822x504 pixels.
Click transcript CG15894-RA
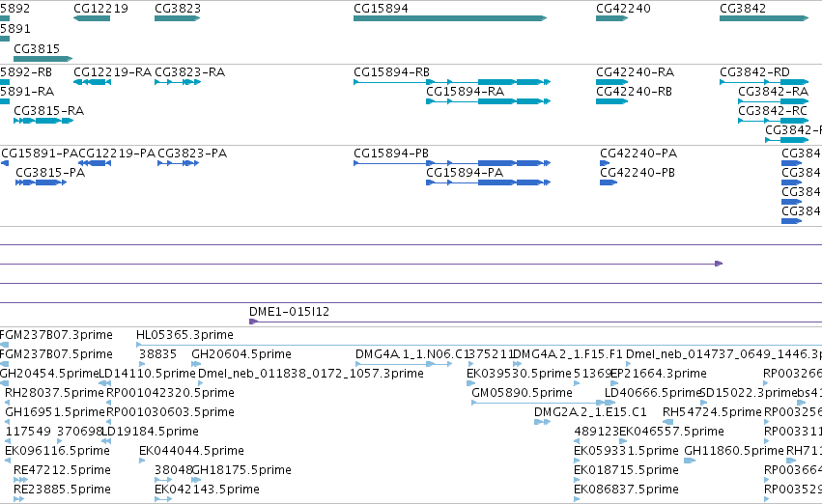[x=465, y=92]
